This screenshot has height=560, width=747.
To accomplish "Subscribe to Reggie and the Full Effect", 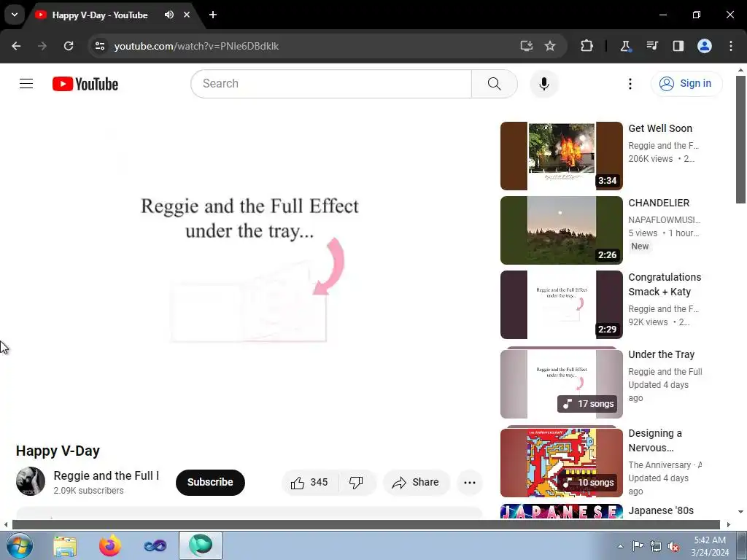I will tap(210, 483).
